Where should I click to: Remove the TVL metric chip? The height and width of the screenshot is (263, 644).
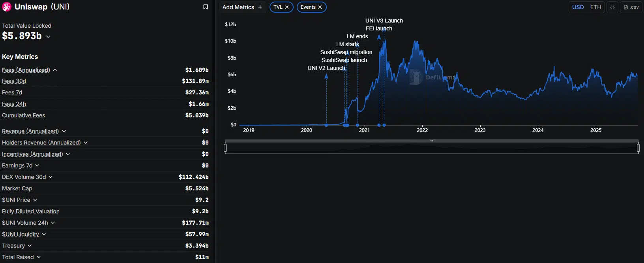287,7
